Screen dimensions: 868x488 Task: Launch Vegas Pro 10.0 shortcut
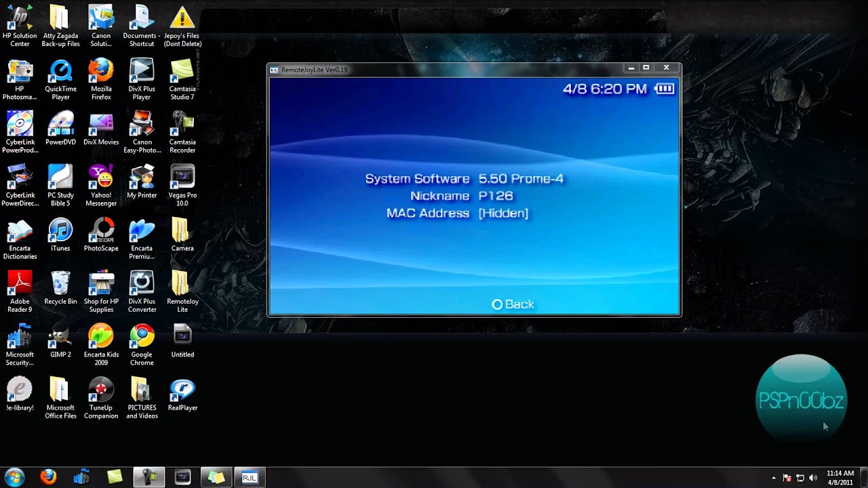[x=182, y=186]
